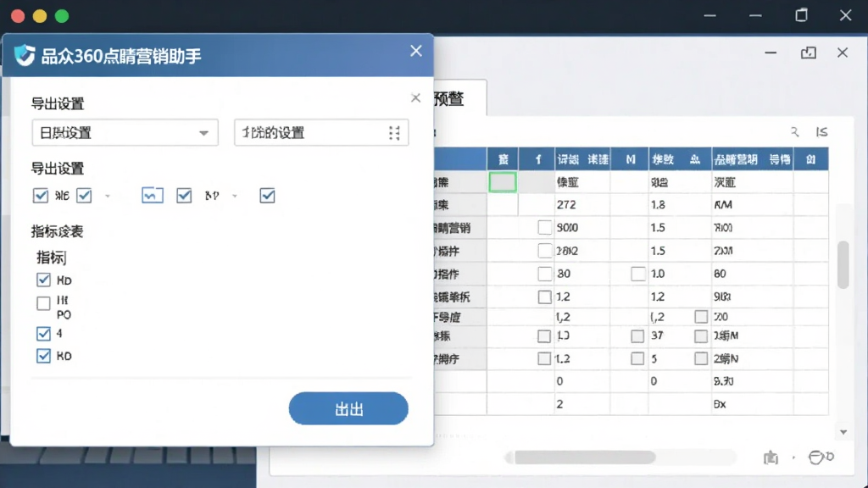Image resolution: width=868 pixels, height=488 pixels.
Task: Dismiss the 导出设置 panel with its small gray X
Action: (x=415, y=98)
